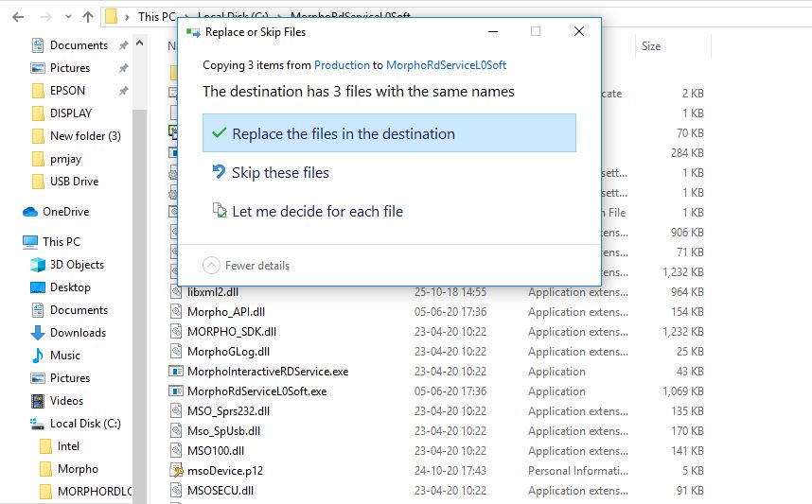Expand the address bar root chevron
Viewport: 812px width, 504px height.
pyautogui.click(x=127, y=17)
